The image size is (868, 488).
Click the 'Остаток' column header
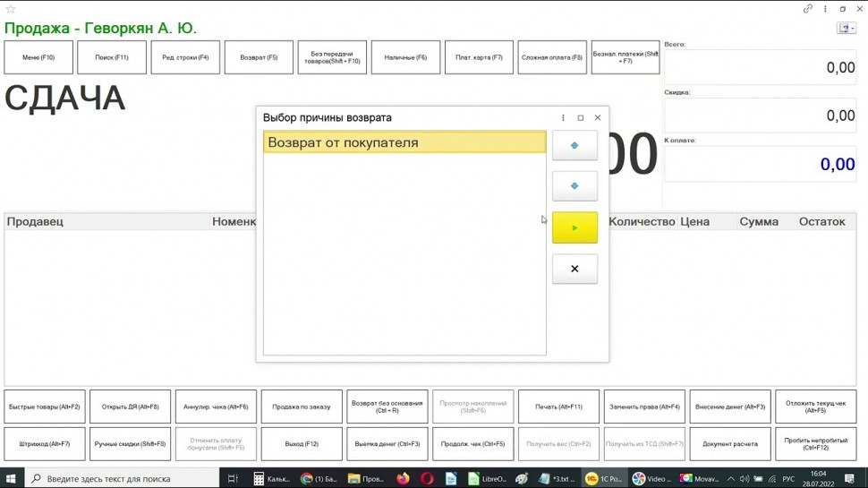(821, 222)
